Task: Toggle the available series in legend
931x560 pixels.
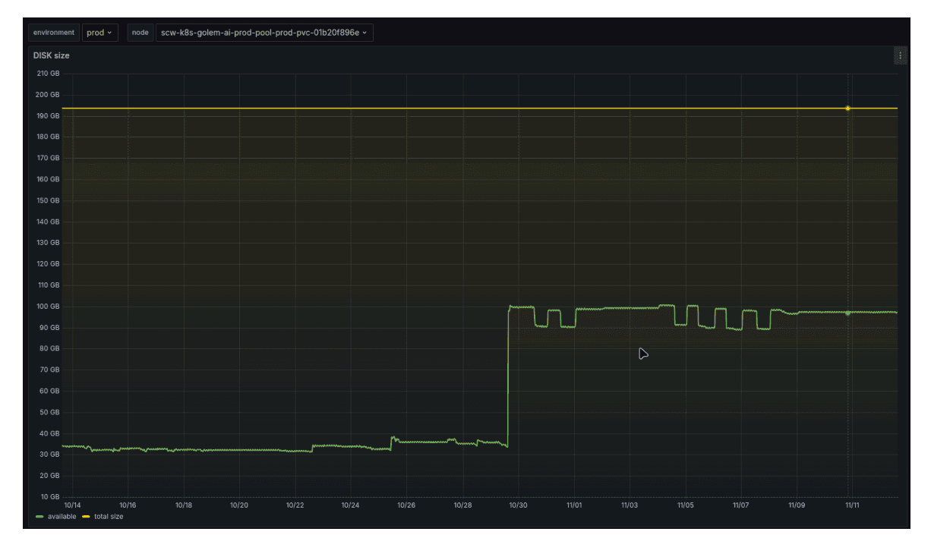Action: tap(62, 517)
